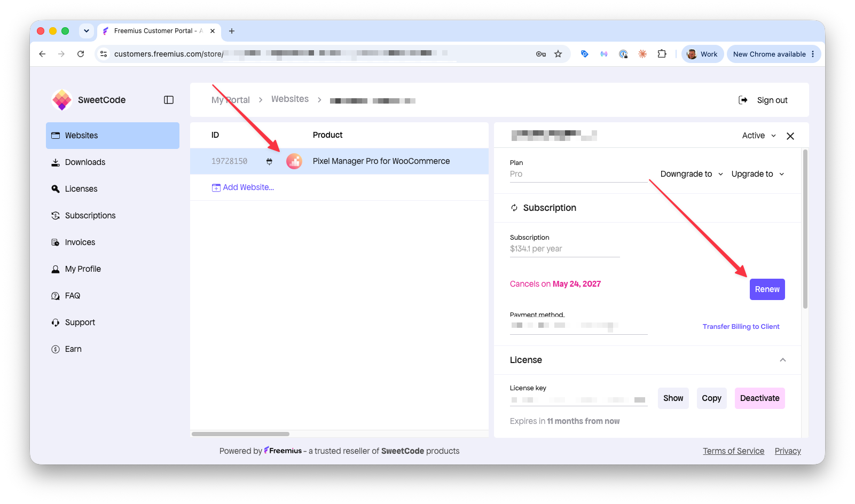Click the license key field
855x504 pixels.
[578, 400]
